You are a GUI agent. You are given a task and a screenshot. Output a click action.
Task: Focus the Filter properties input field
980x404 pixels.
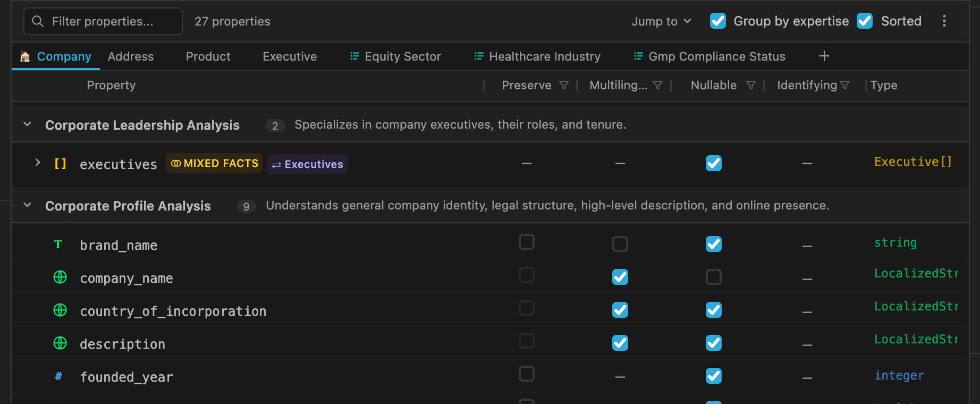(x=103, y=21)
